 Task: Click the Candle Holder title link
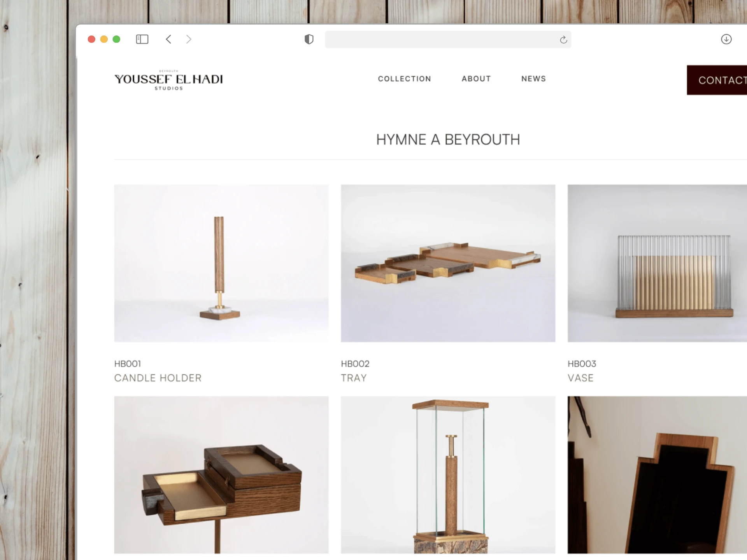pyautogui.click(x=158, y=378)
